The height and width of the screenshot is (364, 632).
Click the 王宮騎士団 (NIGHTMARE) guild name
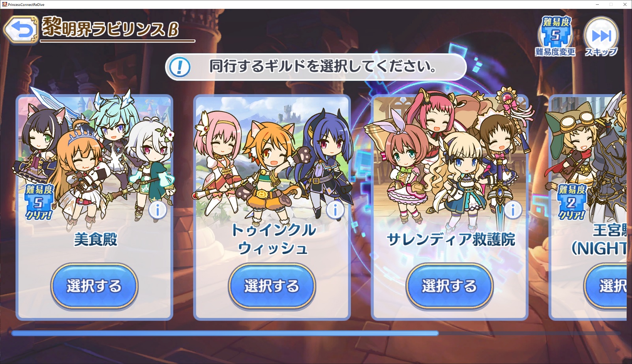(x=600, y=239)
